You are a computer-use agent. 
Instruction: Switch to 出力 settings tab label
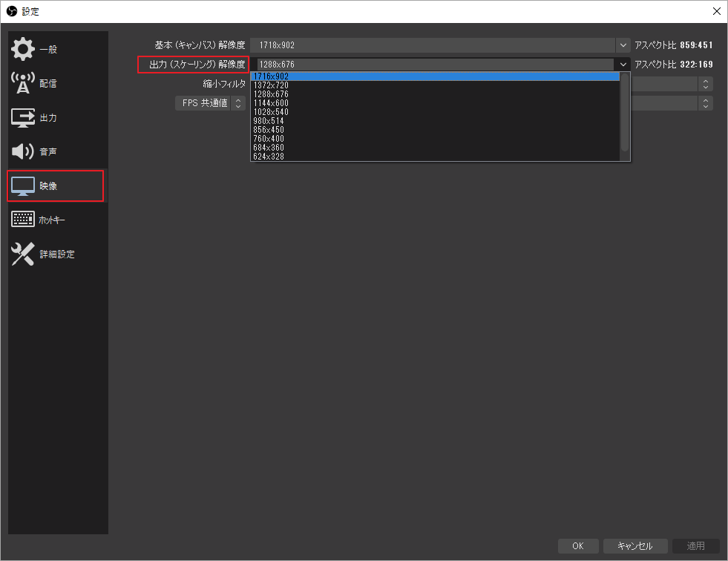coord(48,118)
